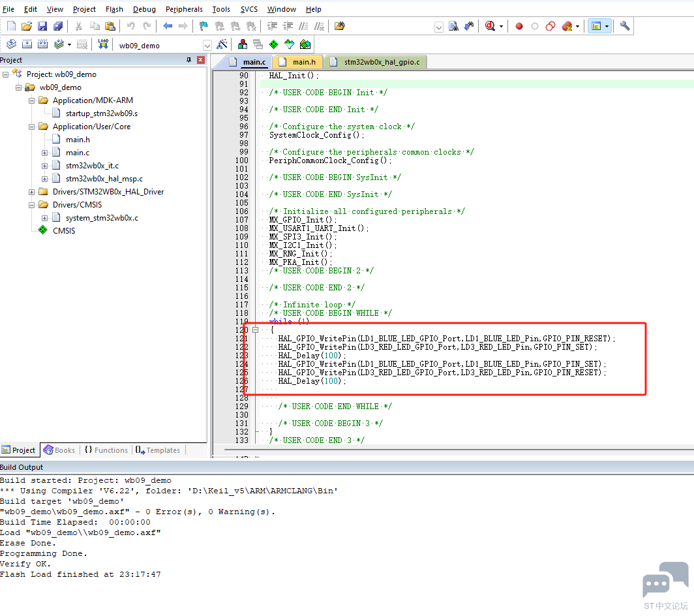Image resolution: width=694 pixels, height=616 pixels.
Task: Open a file with folder icon
Action: 27,26
